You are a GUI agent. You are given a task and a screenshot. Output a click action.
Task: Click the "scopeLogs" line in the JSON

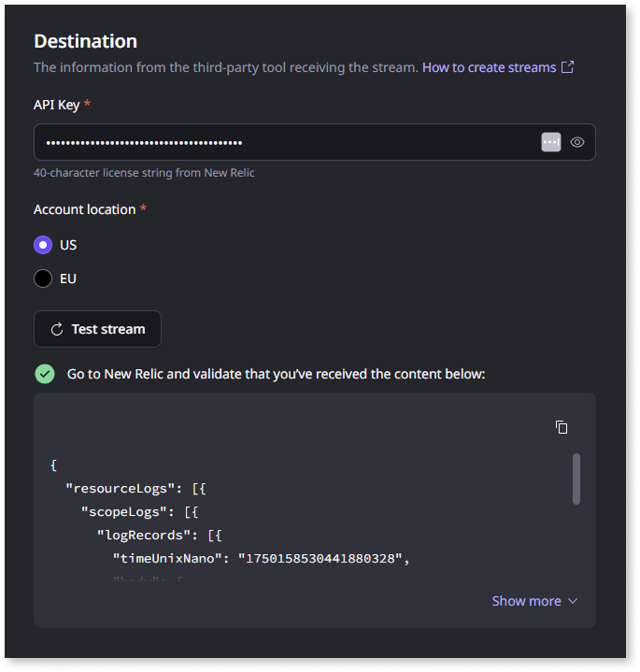[139, 512]
